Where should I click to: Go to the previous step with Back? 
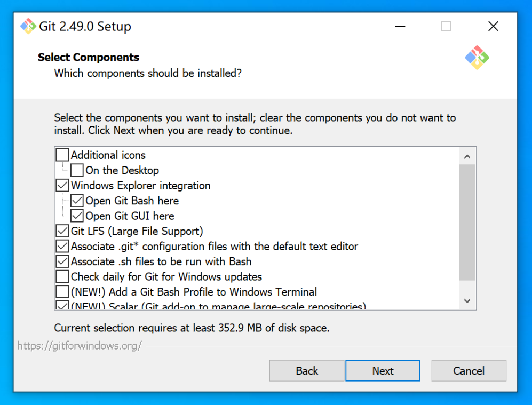(307, 371)
